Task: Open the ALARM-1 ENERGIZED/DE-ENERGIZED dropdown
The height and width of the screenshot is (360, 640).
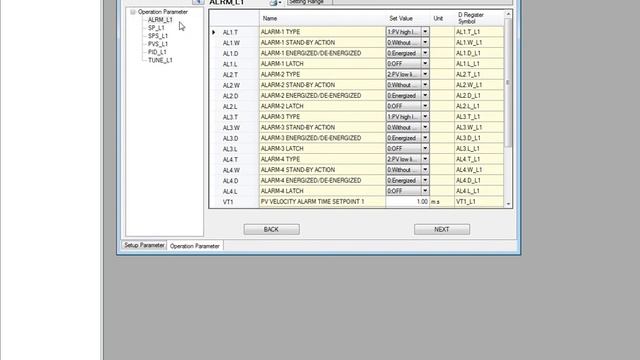Action: click(425, 53)
